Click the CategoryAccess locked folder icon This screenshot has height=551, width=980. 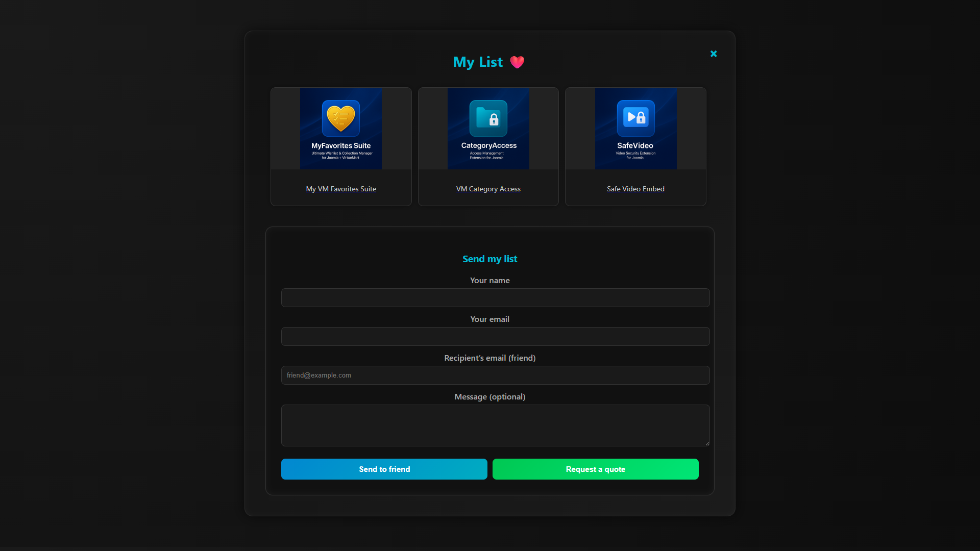(x=488, y=118)
